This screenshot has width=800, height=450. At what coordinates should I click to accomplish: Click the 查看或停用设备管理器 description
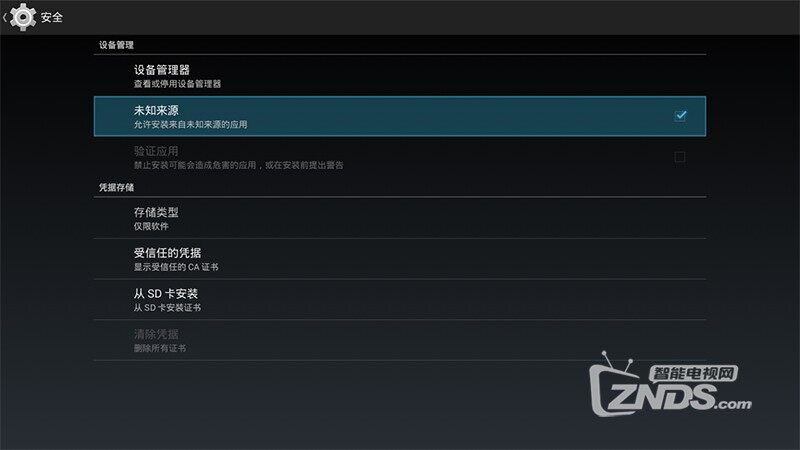(178, 84)
